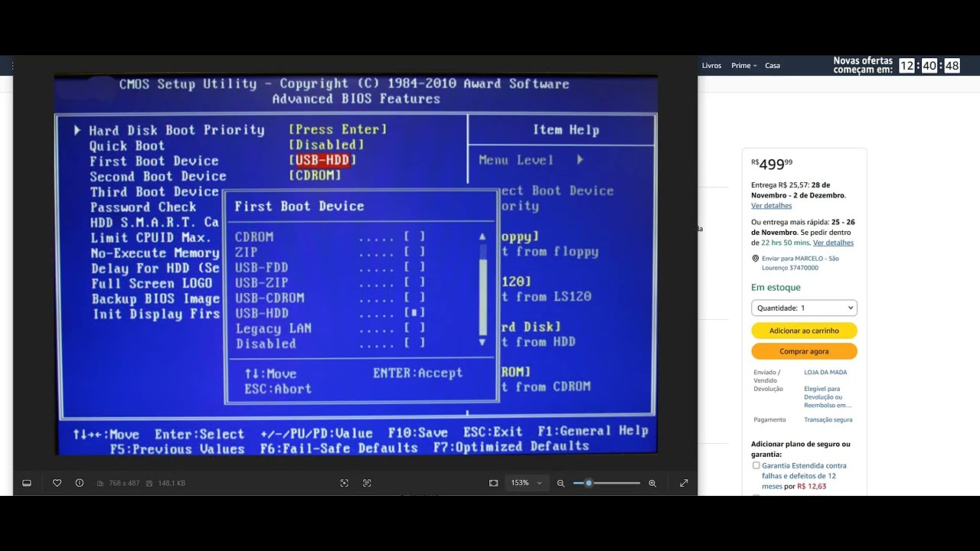Select Disabled bracket option
The image size is (980, 551).
(414, 344)
